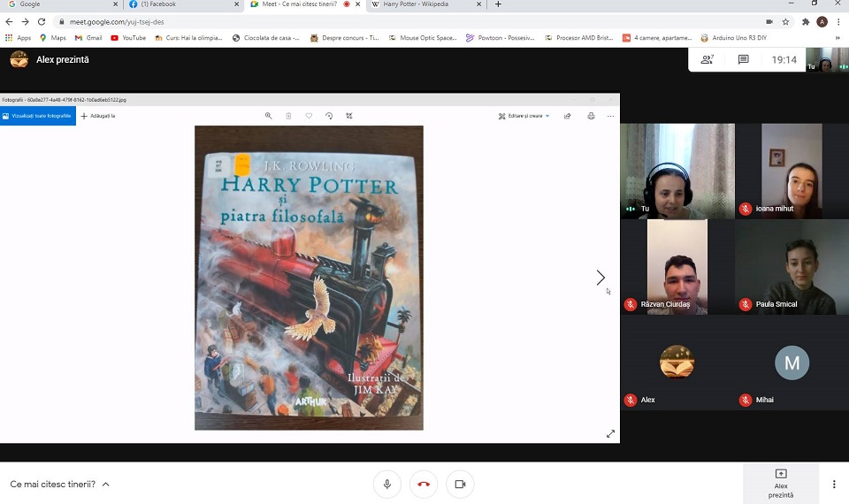Click the red hang up button

[x=423, y=484]
